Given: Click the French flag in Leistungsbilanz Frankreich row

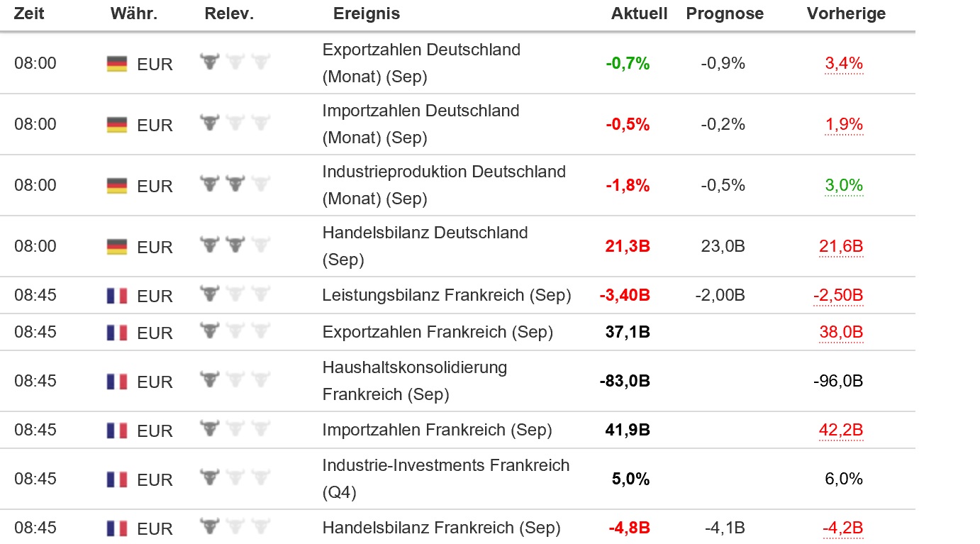Looking at the screenshot, I should point(117,296).
